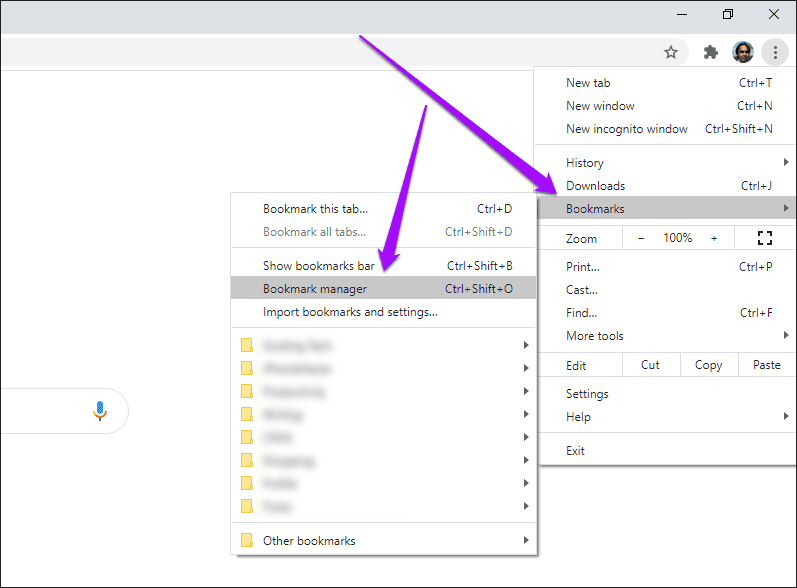
Task: Click the voice search microphone icon
Action: (x=100, y=411)
